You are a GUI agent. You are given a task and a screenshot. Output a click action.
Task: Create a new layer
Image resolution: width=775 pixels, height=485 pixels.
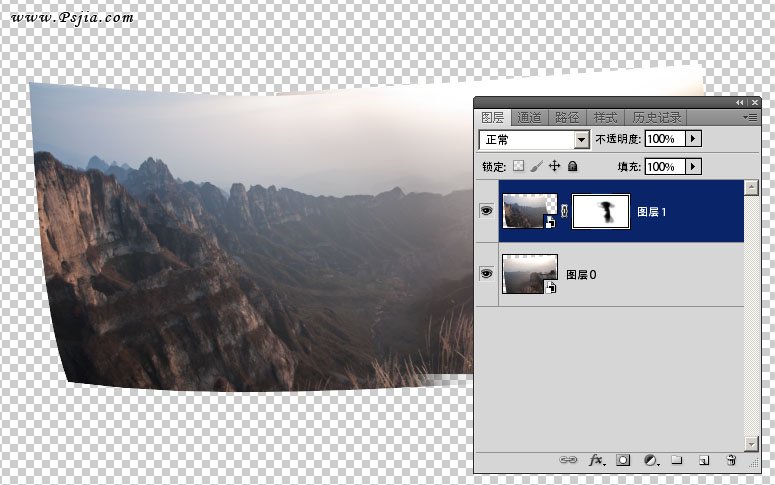tap(704, 461)
